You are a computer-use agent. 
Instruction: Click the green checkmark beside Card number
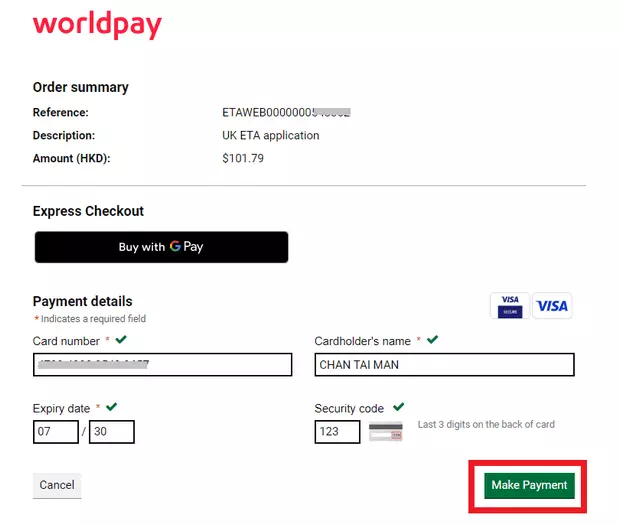pyautogui.click(x=121, y=340)
